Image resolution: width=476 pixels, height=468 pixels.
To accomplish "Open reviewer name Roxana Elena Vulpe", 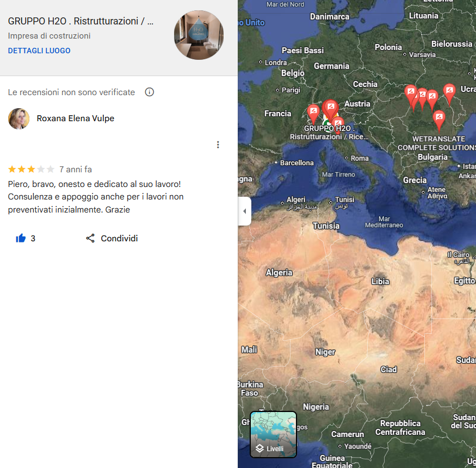I will tap(75, 118).
